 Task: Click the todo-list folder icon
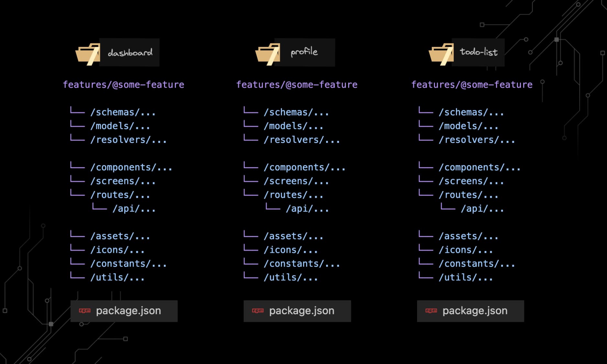(441, 54)
